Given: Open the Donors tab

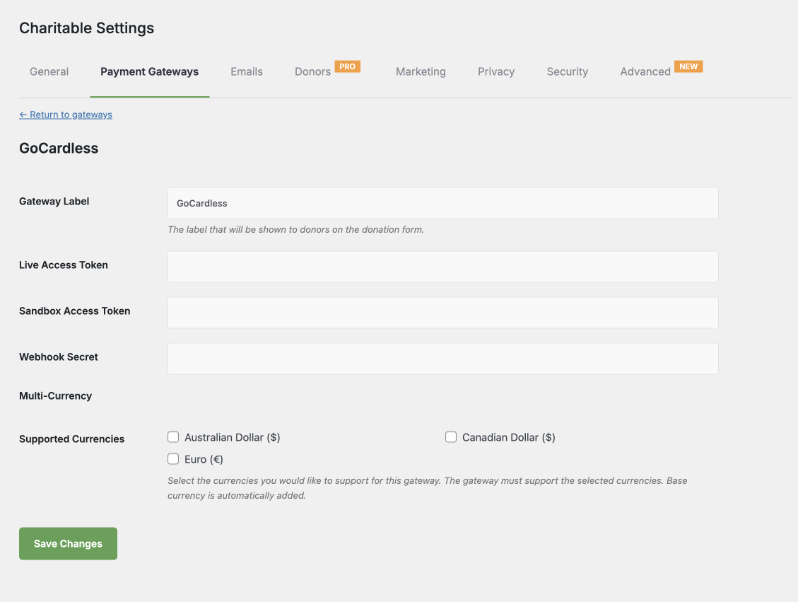Looking at the screenshot, I should coord(312,72).
